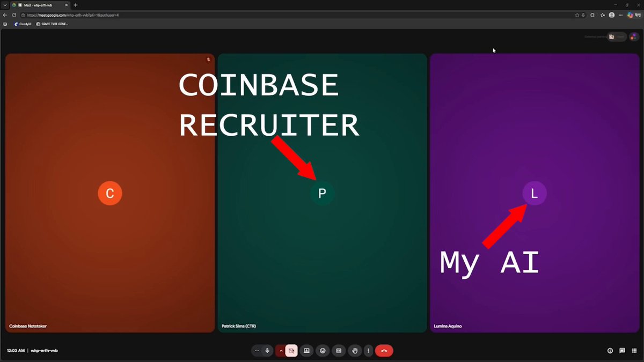
Task: Click the first icon in the bookmarks bar
Action: 5,24
